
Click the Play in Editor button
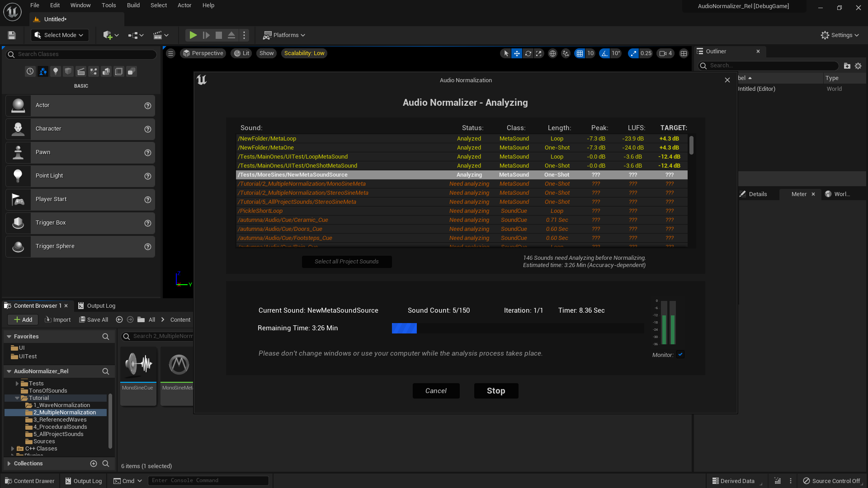click(193, 35)
